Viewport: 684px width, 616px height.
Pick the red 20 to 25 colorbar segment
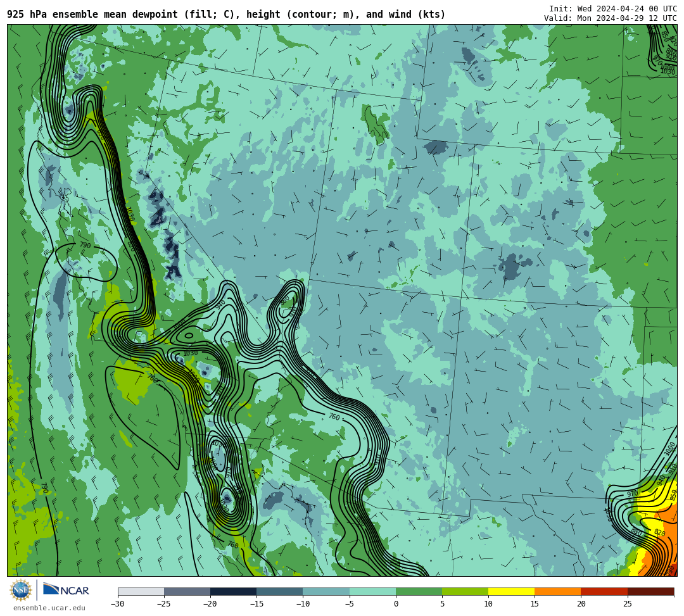[604, 591]
